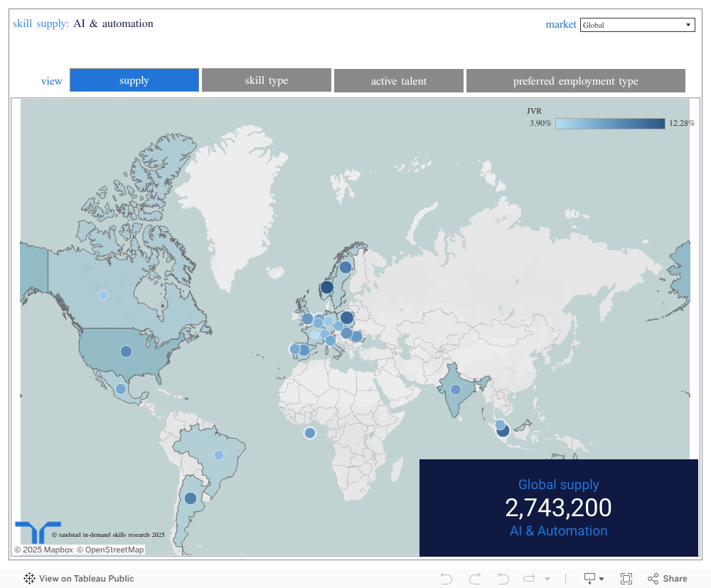
Task: Select the 'active talent' view tab
Action: [x=398, y=80]
